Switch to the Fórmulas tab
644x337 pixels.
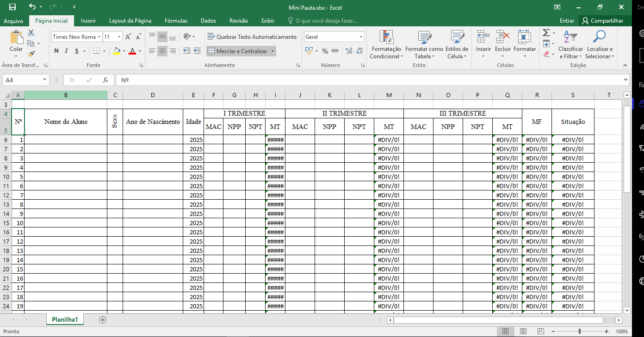point(176,21)
